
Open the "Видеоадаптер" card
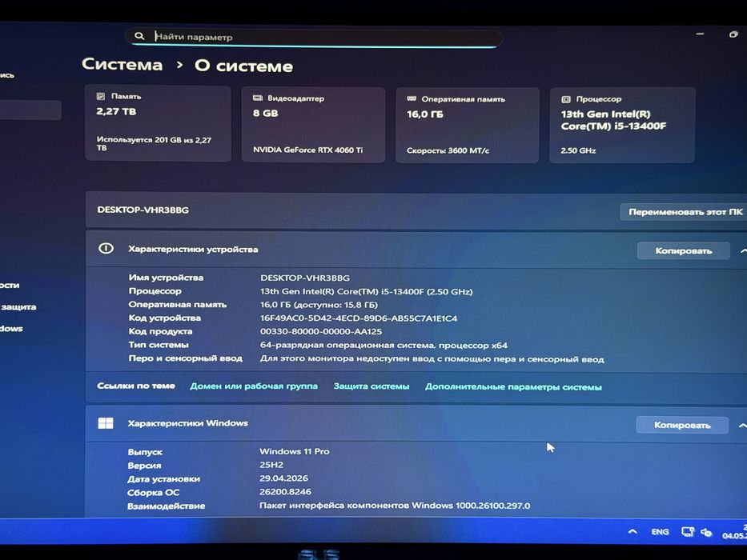(x=313, y=125)
